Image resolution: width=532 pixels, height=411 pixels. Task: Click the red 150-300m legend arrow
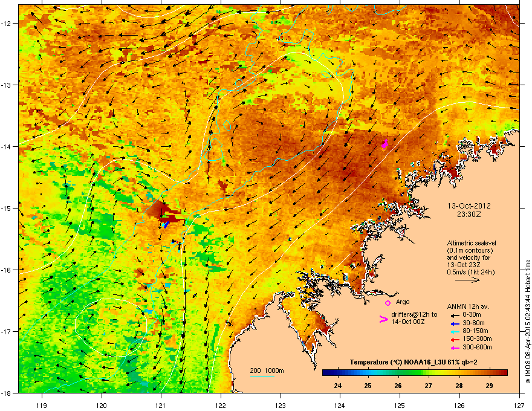454,340
